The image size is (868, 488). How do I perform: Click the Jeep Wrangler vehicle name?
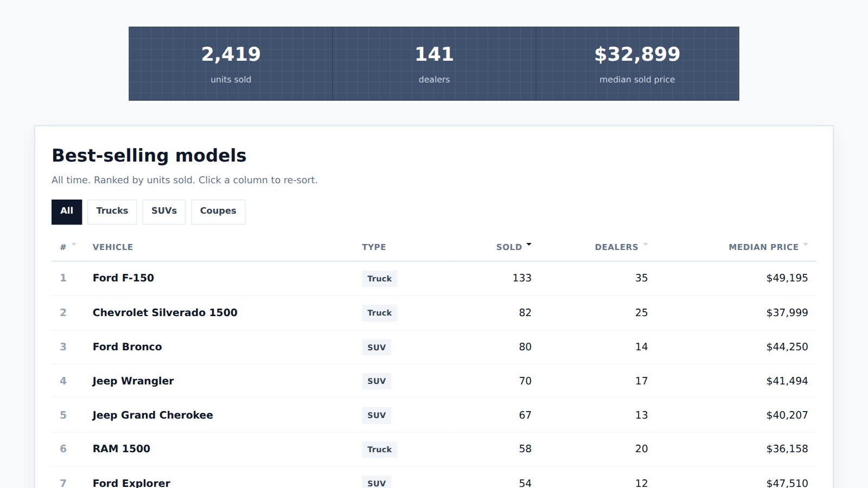coord(133,381)
